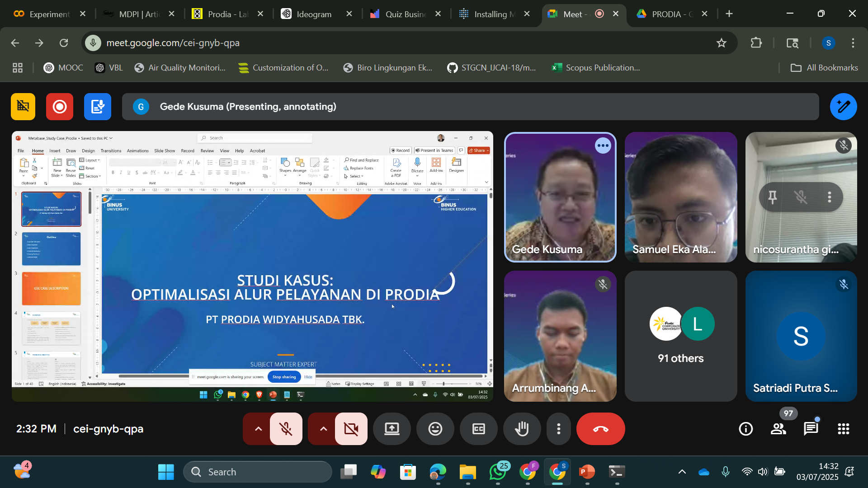Open the emoji reactions button
868x488 pixels.
(x=435, y=429)
